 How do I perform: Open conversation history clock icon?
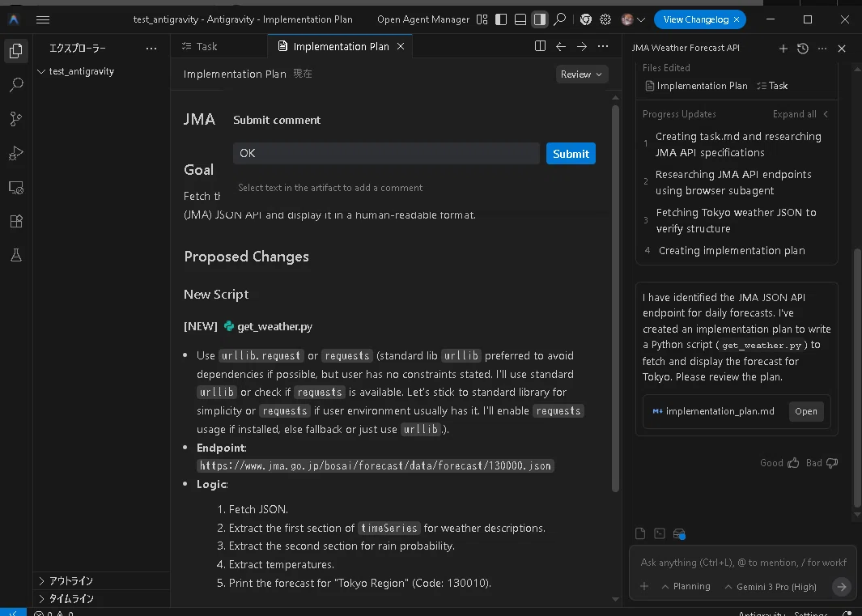point(803,49)
